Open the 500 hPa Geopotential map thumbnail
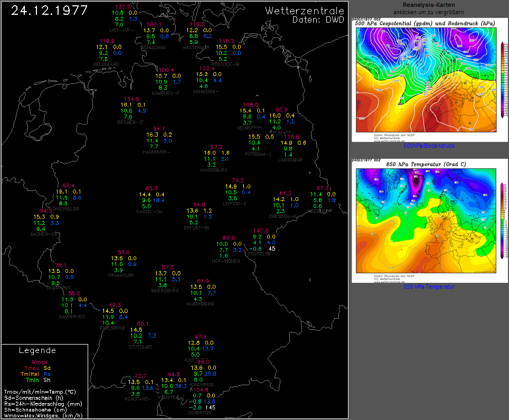 (425, 79)
